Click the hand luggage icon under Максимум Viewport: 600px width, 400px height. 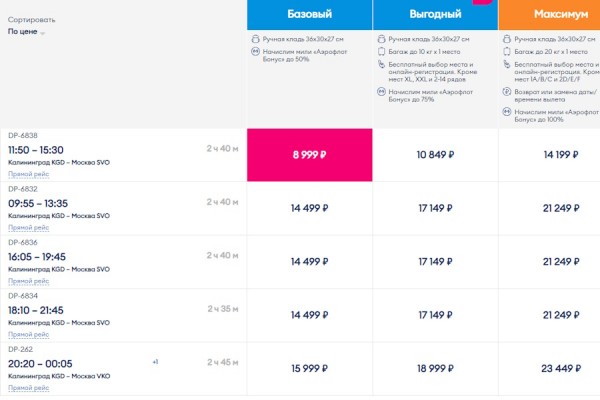coord(507,39)
